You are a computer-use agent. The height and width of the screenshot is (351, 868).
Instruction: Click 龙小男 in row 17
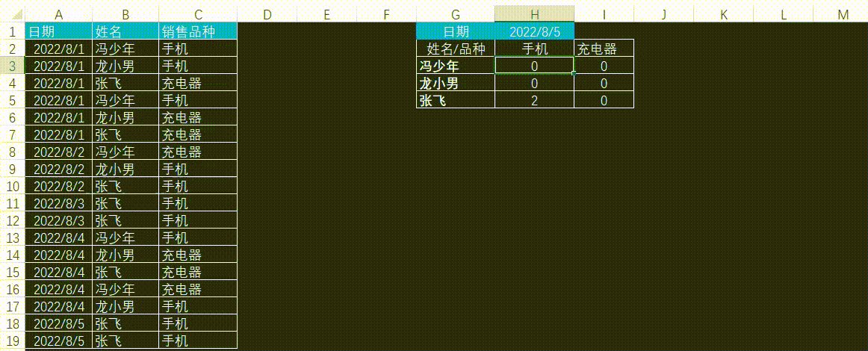point(125,306)
